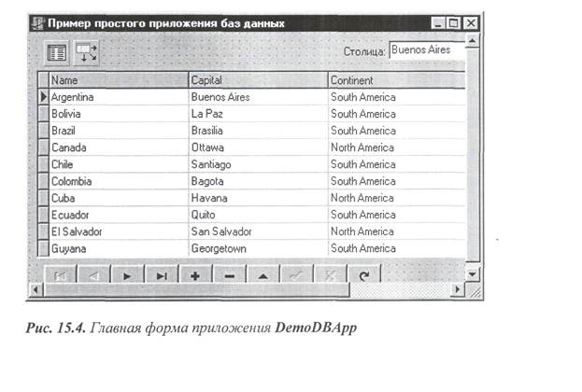Click the Столица input field
582x392 pixels.
[427, 50]
